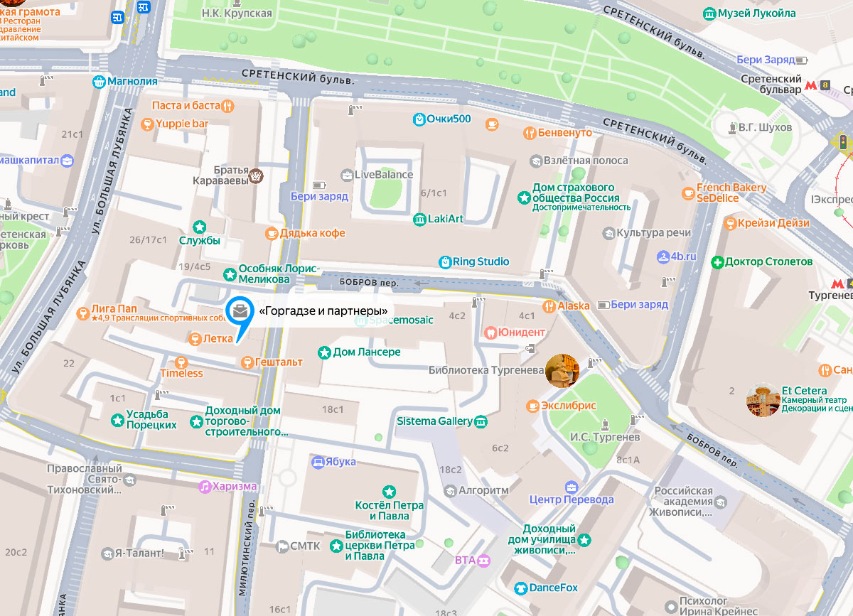Select the Alaska restaurant icon

(x=549, y=306)
